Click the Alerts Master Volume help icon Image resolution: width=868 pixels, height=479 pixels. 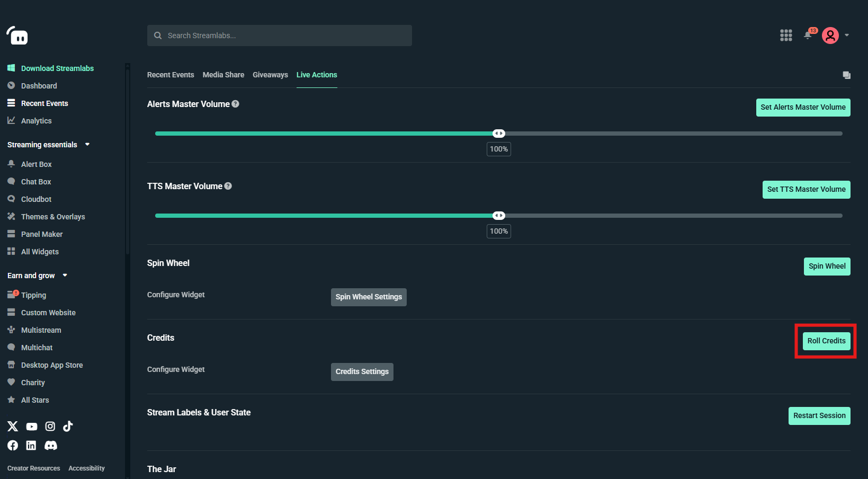click(236, 104)
